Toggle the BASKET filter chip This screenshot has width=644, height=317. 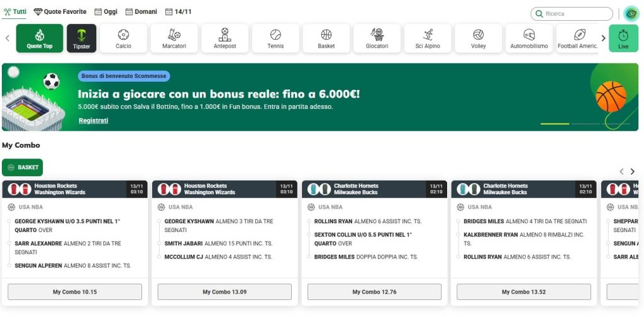pyautogui.click(x=23, y=167)
